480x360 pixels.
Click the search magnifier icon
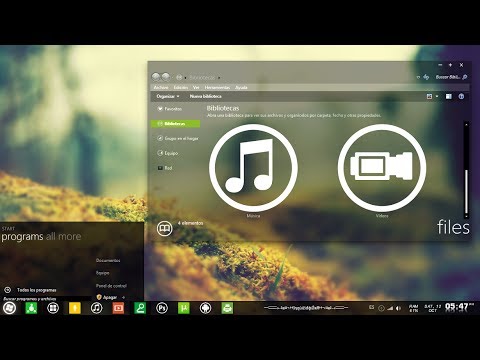point(465,77)
